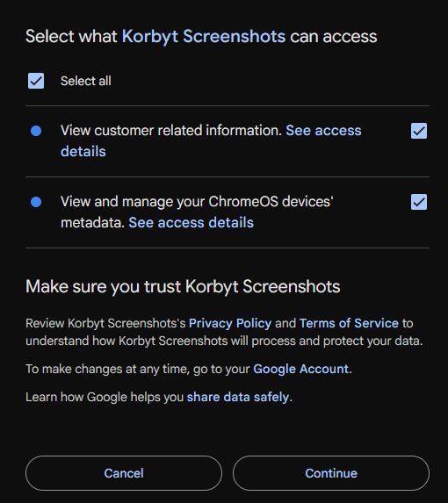Click the View customer related information text

(171, 131)
